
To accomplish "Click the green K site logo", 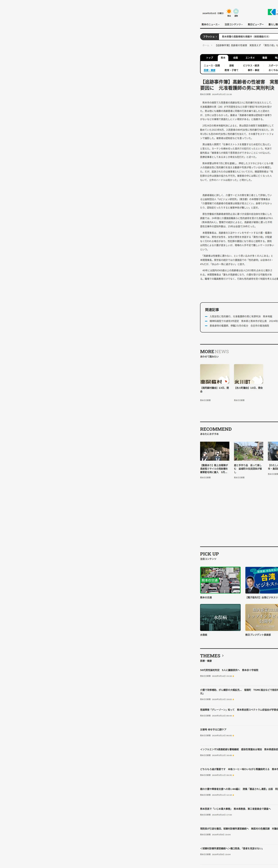I will point(272,12).
